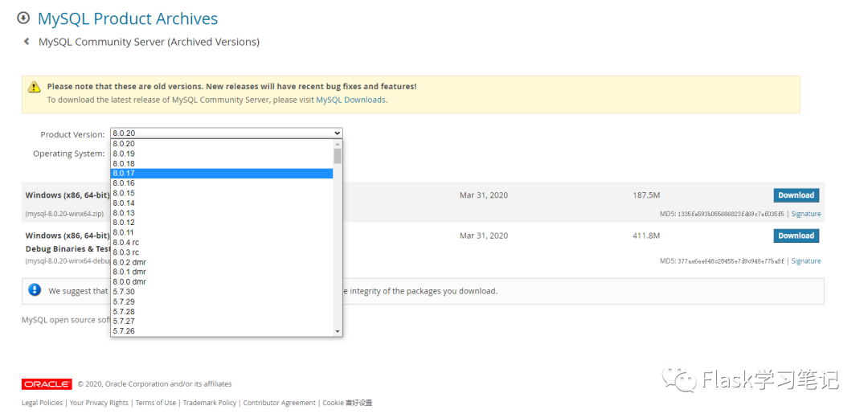Pick the 8.0.2 dmr option
Image resolution: width=868 pixels, height=418 pixels.
pyautogui.click(x=222, y=262)
